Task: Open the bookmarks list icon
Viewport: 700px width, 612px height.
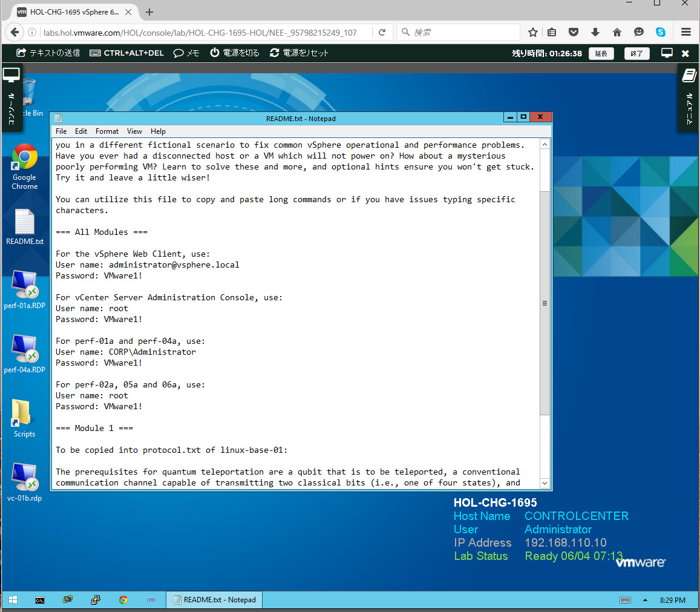Action: tap(552, 32)
